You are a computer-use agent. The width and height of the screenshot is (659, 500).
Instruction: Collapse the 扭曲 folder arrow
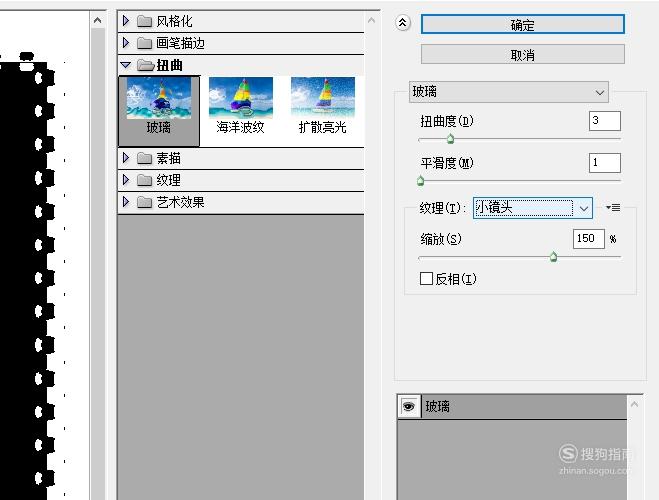click(126, 65)
